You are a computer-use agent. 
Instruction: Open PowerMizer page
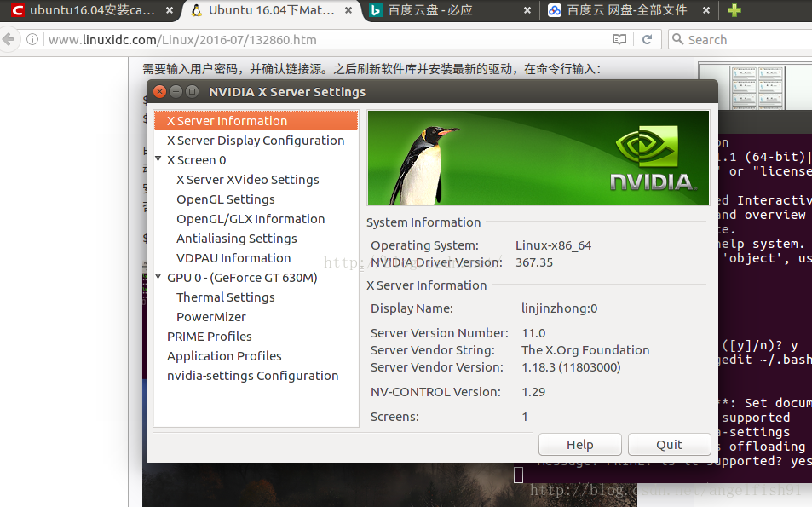coord(210,317)
